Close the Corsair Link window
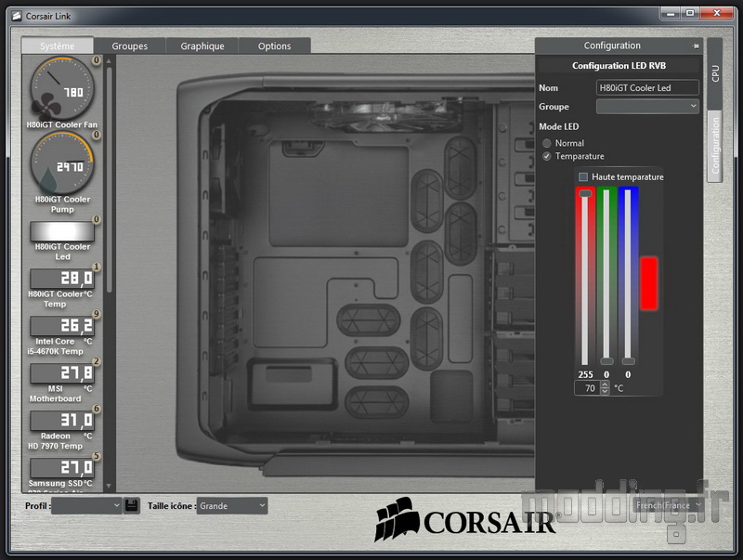The height and width of the screenshot is (560, 743). coord(717,14)
